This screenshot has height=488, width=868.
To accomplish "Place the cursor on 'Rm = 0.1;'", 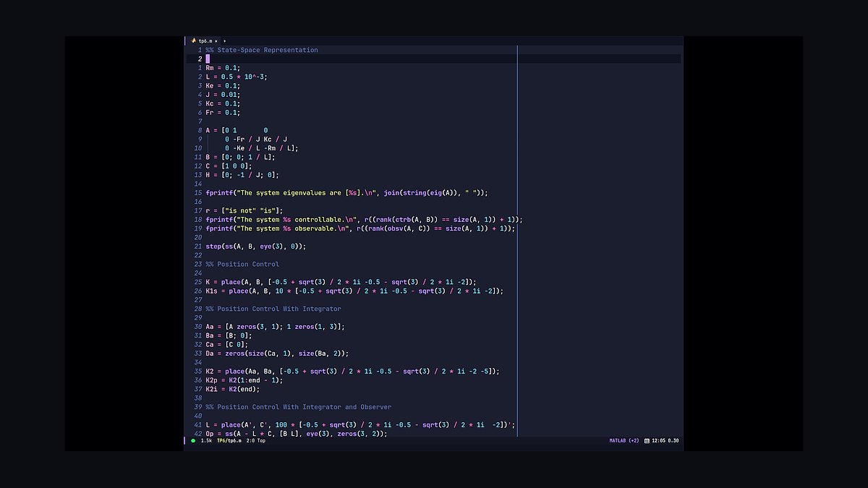I will 223,68.
